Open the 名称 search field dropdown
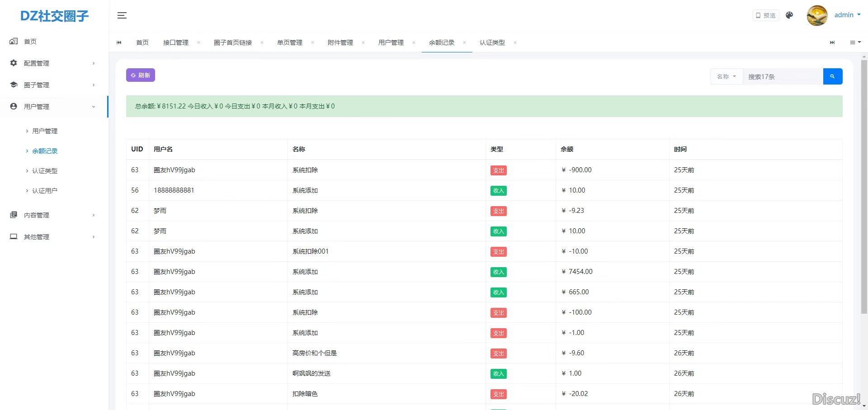This screenshot has width=868, height=410. [x=726, y=76]
